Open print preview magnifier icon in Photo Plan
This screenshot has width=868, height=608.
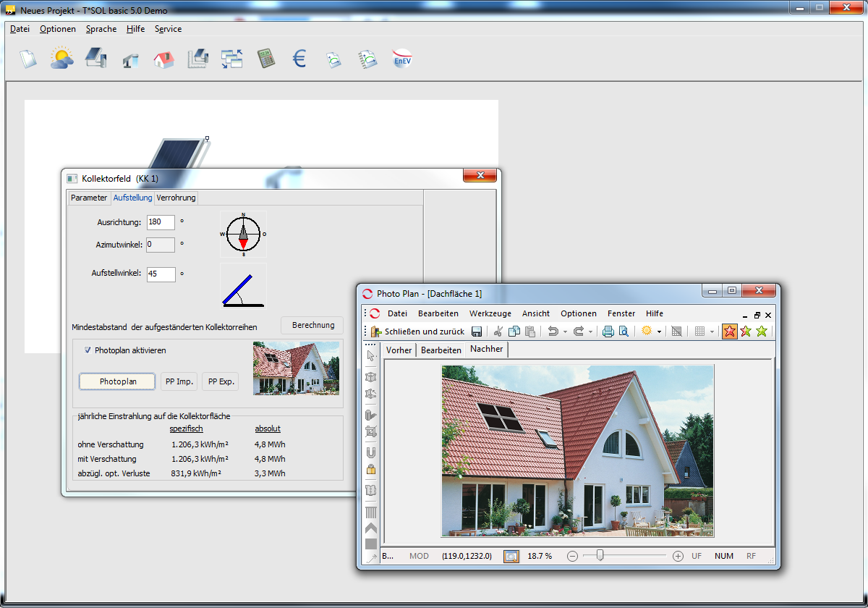tap(624, 332)
